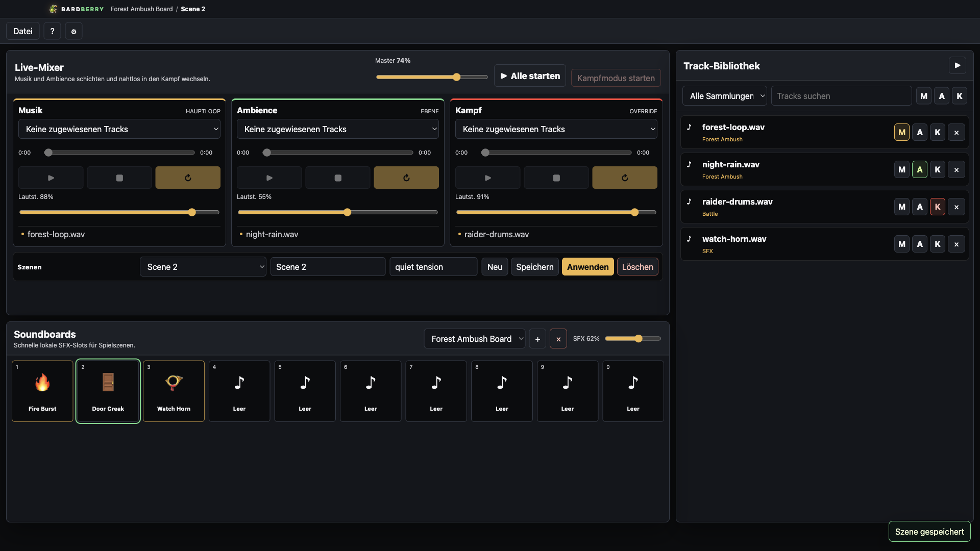Toggle loop button on Kampf channel
This screenshot has width=980, height=551.
tap(625, 178)
